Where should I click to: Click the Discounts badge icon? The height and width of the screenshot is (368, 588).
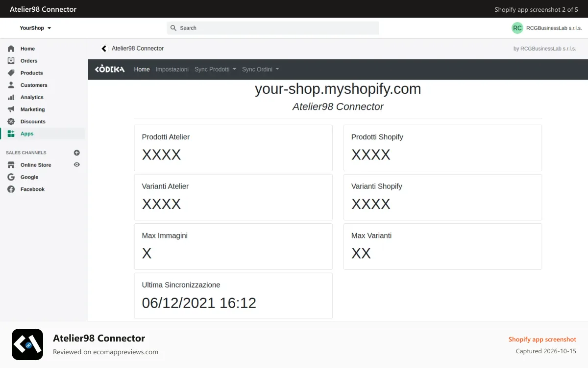pyautogui.click(x=11, y=122)
